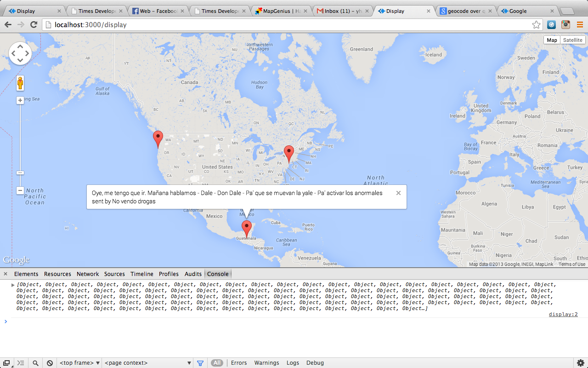Open the top frame dropdown

[x=79, y=363]
